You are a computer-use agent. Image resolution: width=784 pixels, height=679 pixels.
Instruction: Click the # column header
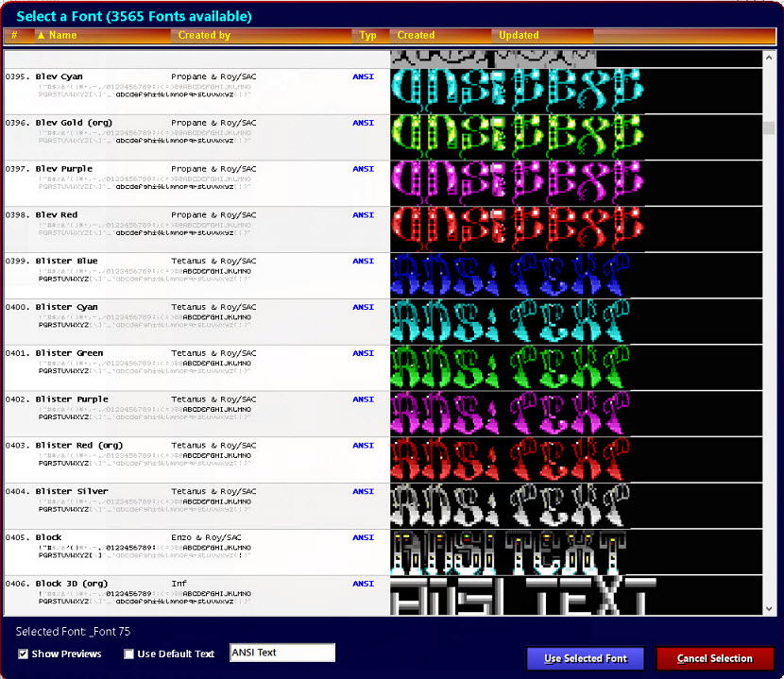[x=14, y=35]
